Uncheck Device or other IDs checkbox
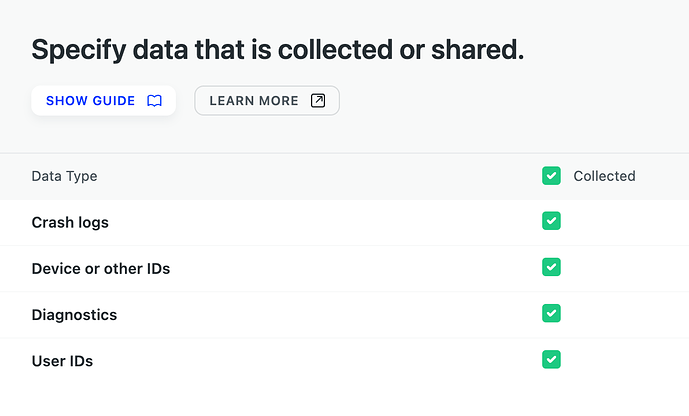 tap(551, 267)
